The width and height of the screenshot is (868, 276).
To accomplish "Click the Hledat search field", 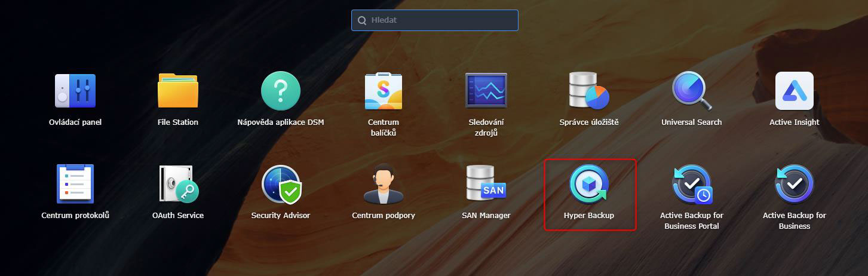I will tap(435, 20).
